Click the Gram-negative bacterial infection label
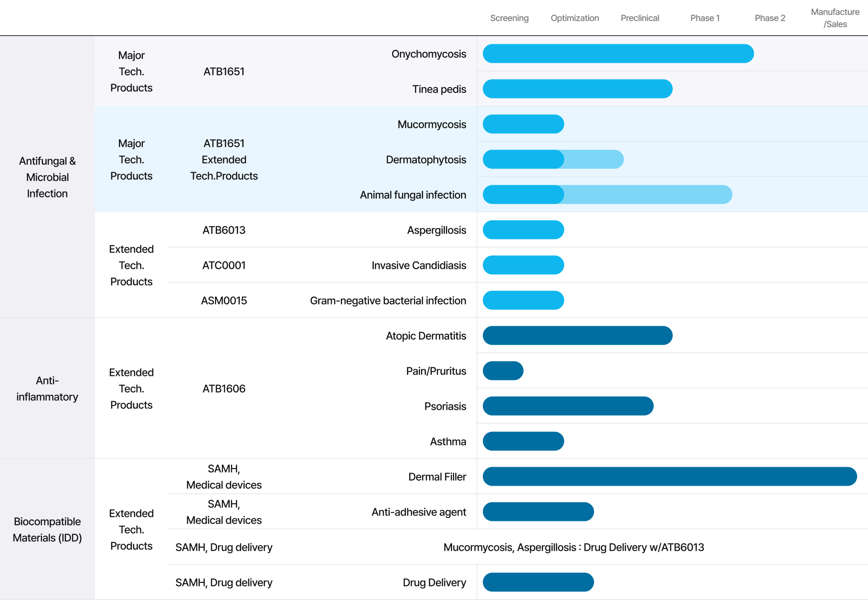 388,301
